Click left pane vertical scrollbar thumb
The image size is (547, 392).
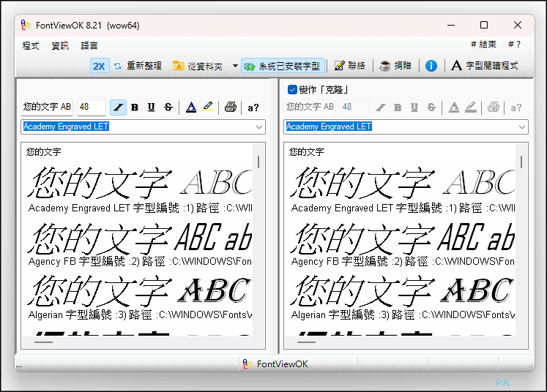tap(258, 162)
